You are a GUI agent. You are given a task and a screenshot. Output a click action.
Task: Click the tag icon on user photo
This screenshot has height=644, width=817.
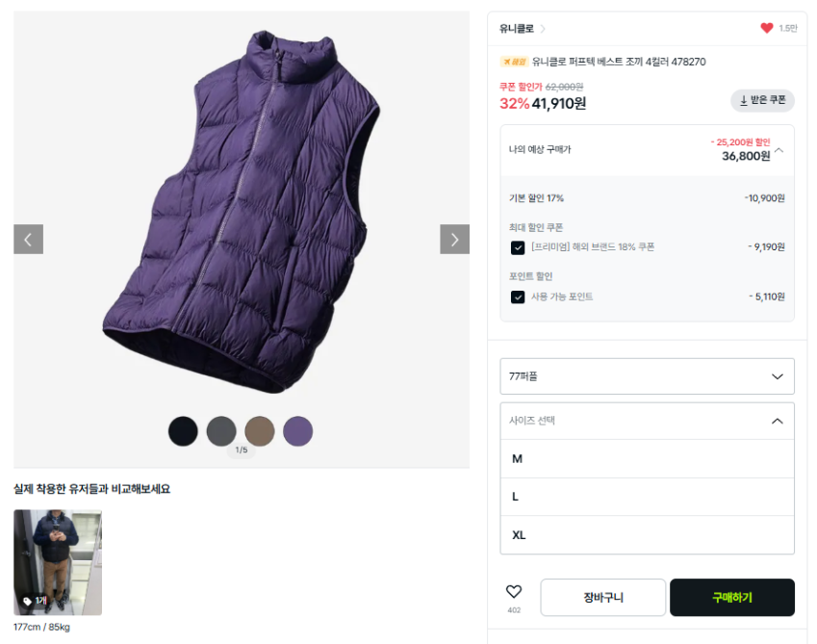pos(27,602)
